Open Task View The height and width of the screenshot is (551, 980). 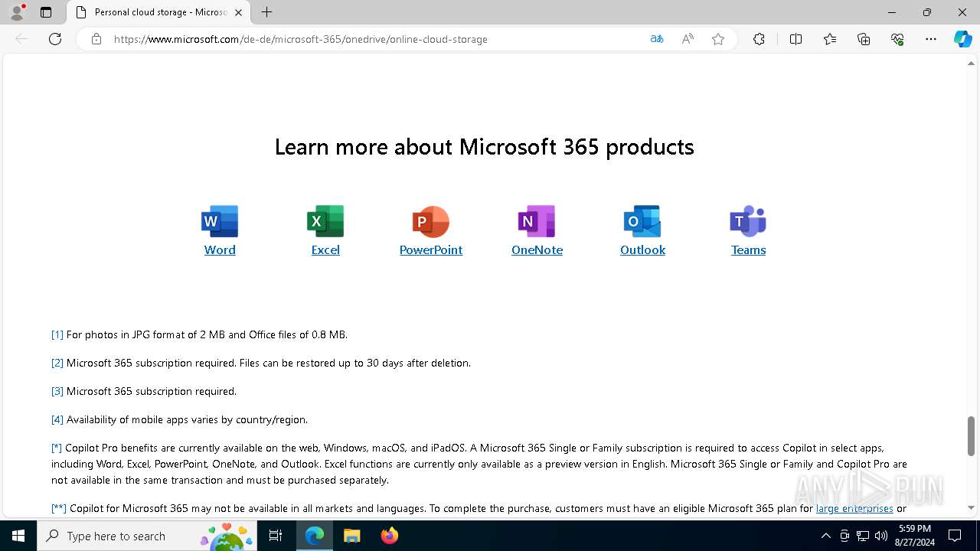[276, 536]
